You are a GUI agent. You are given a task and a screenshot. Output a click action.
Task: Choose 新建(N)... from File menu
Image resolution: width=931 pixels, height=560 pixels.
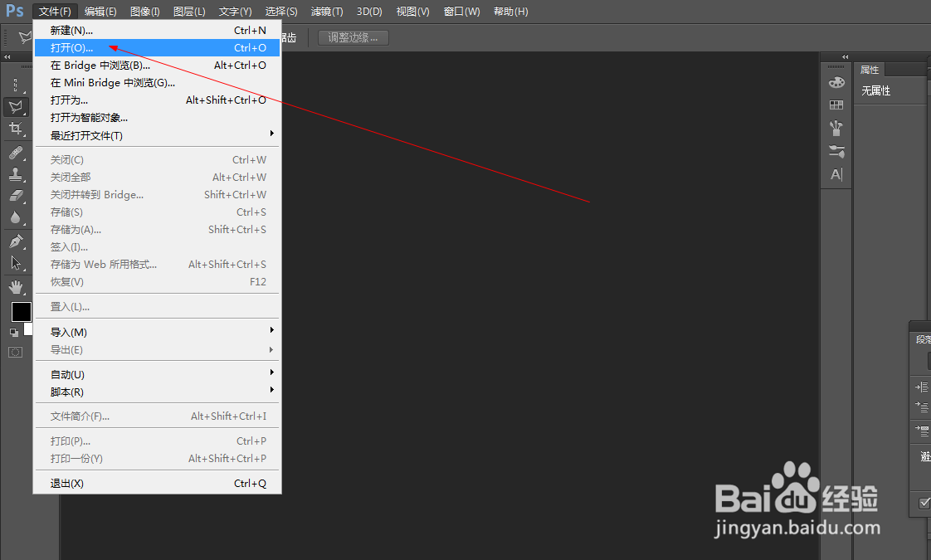pos(158,31)
